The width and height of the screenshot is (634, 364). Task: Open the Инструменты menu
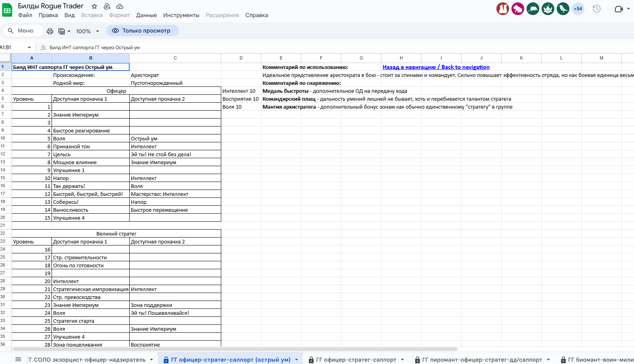181,15
